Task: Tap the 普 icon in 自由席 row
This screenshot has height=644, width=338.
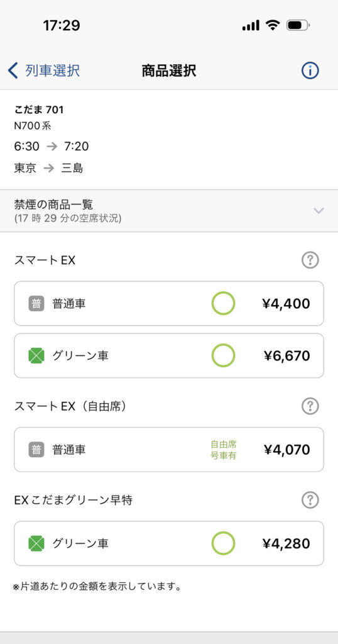Action: 36,450
